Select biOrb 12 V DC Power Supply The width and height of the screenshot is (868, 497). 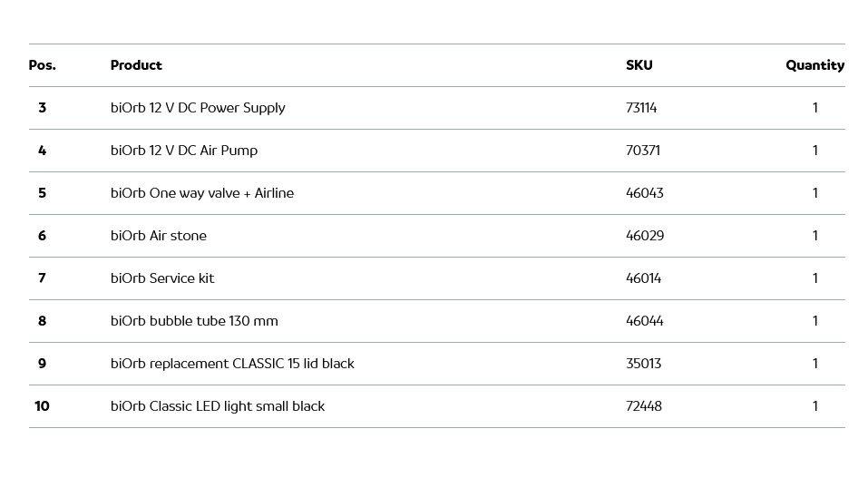[198, 108]
